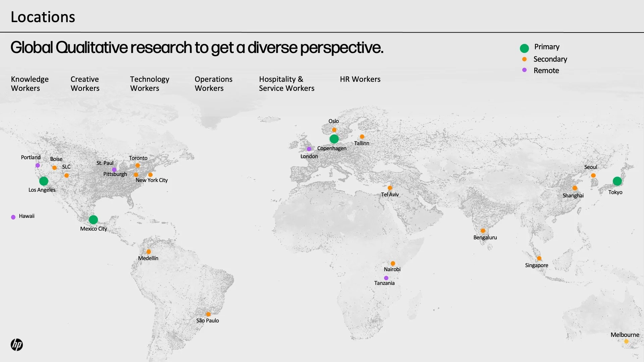Screen dimensions: 644x362
Task: Click the green Los Angeles marker
Action: 44,181
